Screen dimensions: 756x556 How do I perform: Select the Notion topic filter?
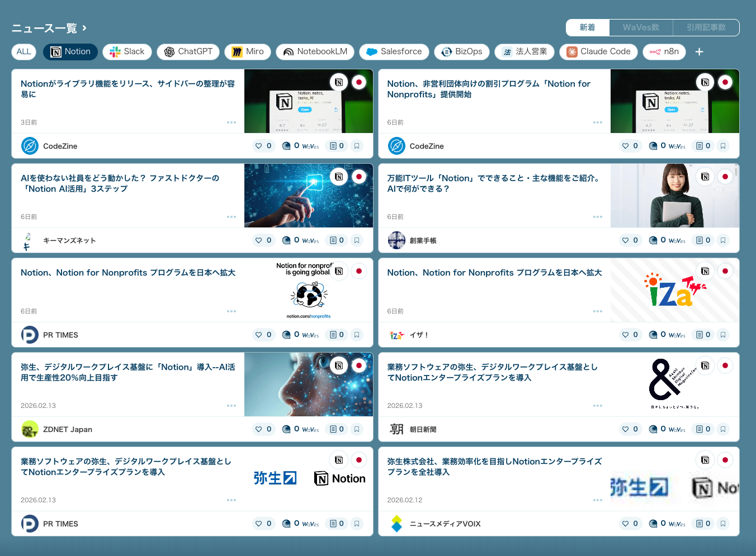70,52
